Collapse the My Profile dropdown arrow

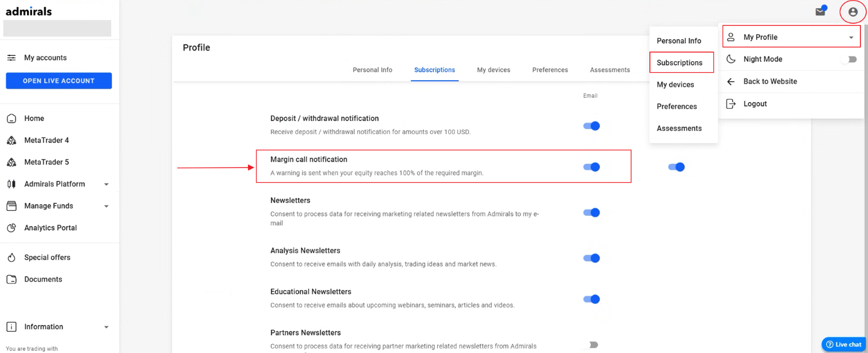(x=851, y=37)
